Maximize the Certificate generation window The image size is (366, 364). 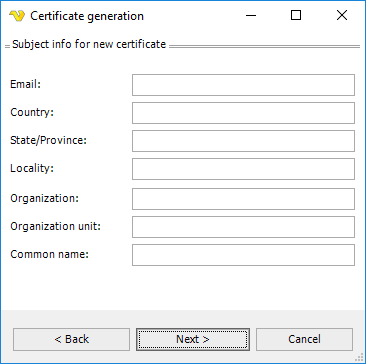[296, 16]
